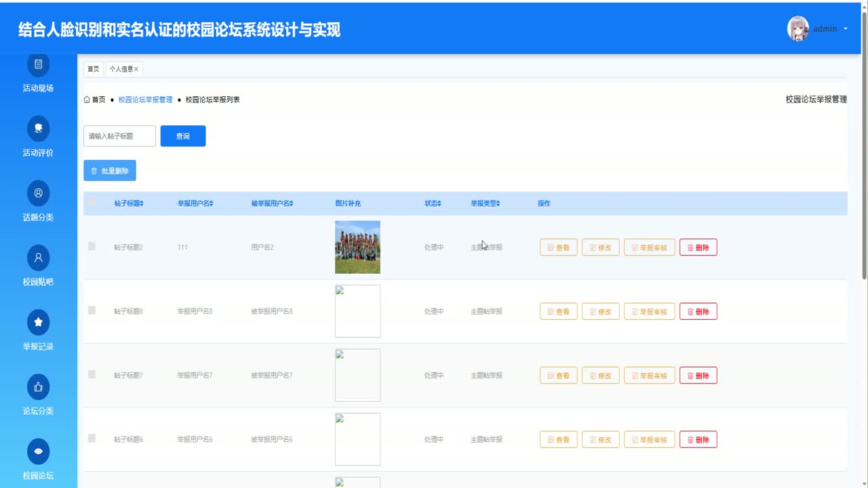Open the group photo thumbnail in 帖子标题2 row

coord(357,247)
